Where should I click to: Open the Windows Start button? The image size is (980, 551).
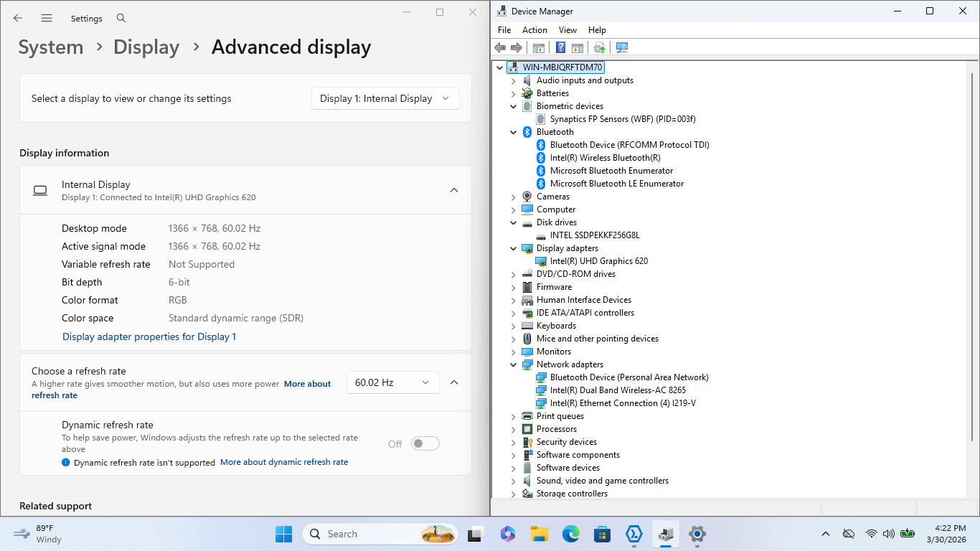[x=283, y=534]
